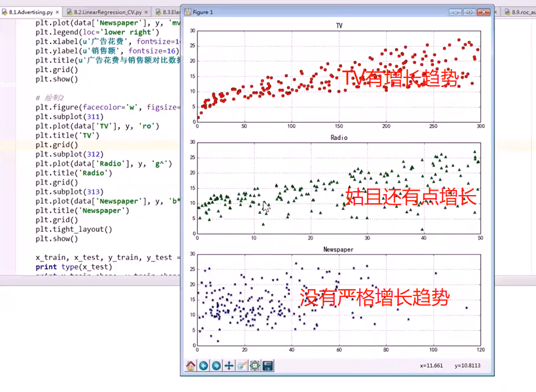The width and height of the screenshot is (536, 392).
Task: Click the plt.figure(facecolor='w' line
Action: tap(108, 108)
